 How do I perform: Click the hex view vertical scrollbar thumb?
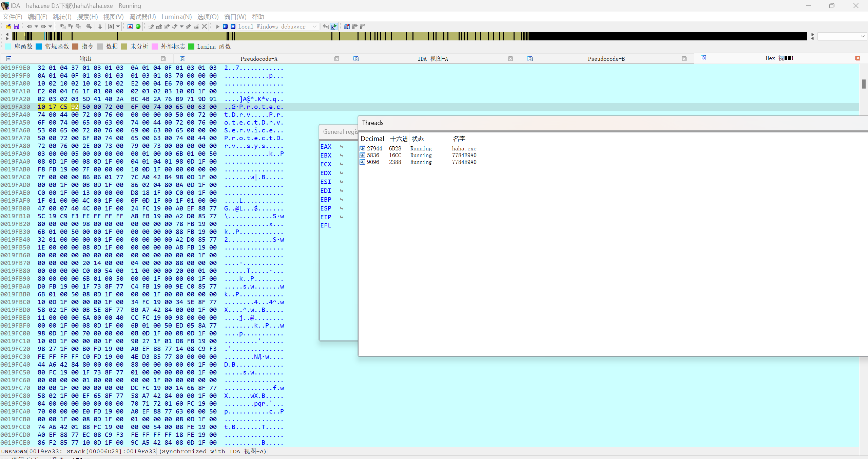click(x=864, y=84)
